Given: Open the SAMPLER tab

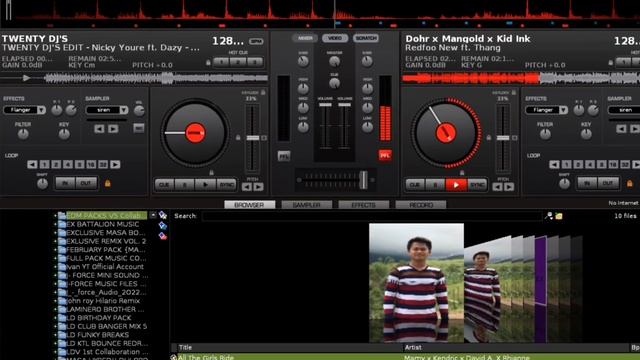Looking at the screenshot, I should pos(307,205).
